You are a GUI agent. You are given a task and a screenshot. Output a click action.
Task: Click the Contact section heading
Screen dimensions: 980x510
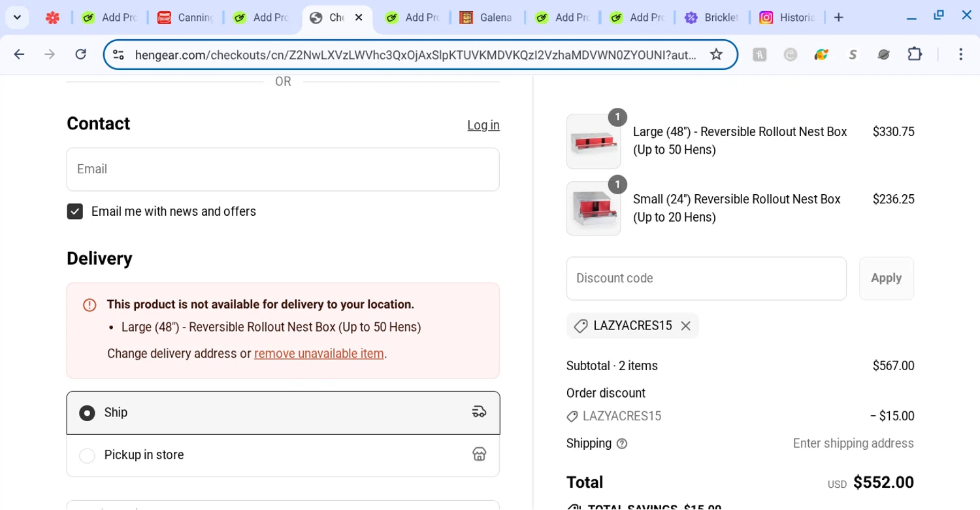tap(98, 124)
